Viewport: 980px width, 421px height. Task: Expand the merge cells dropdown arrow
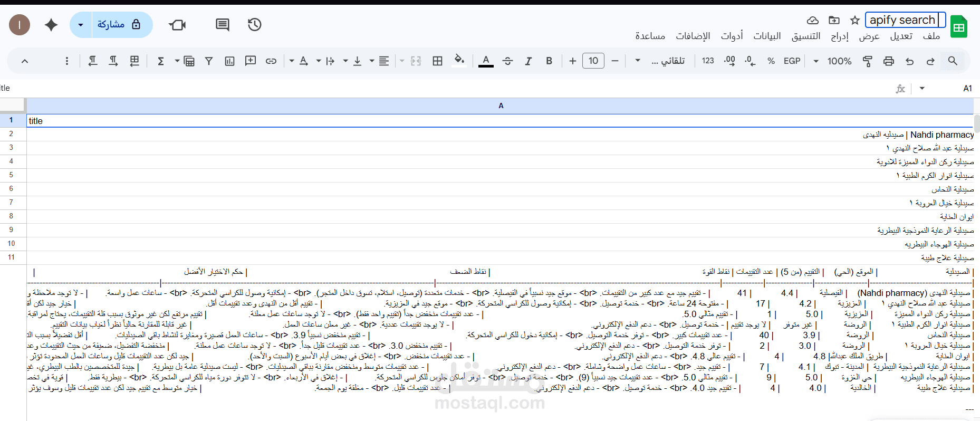click(x=402, y=61)
